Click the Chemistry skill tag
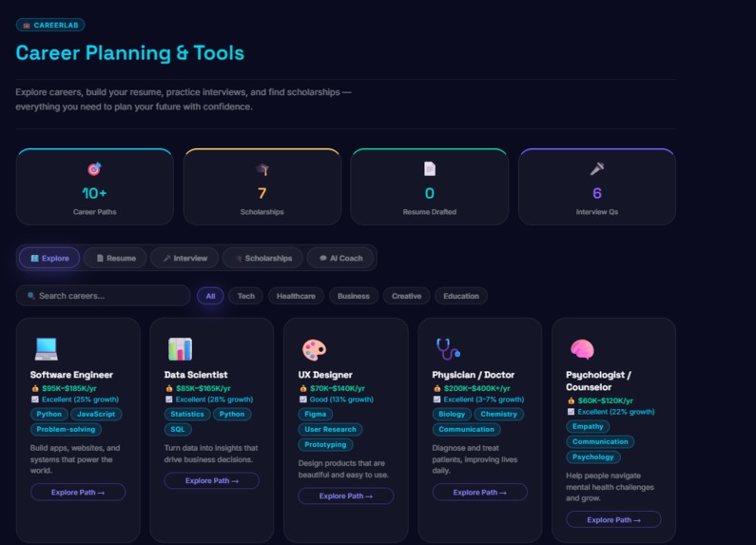This screenshot has width=756, height=545. pos(498,414)
